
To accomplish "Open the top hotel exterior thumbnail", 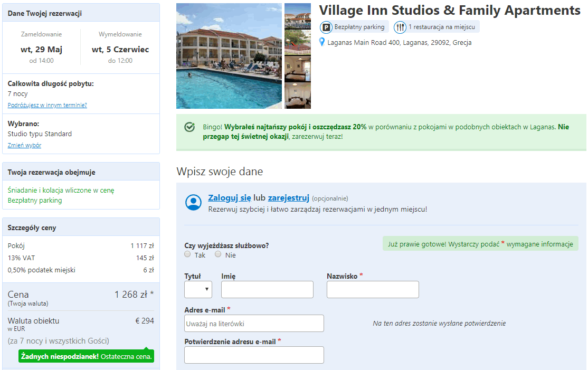I will [x=298, y=16].
